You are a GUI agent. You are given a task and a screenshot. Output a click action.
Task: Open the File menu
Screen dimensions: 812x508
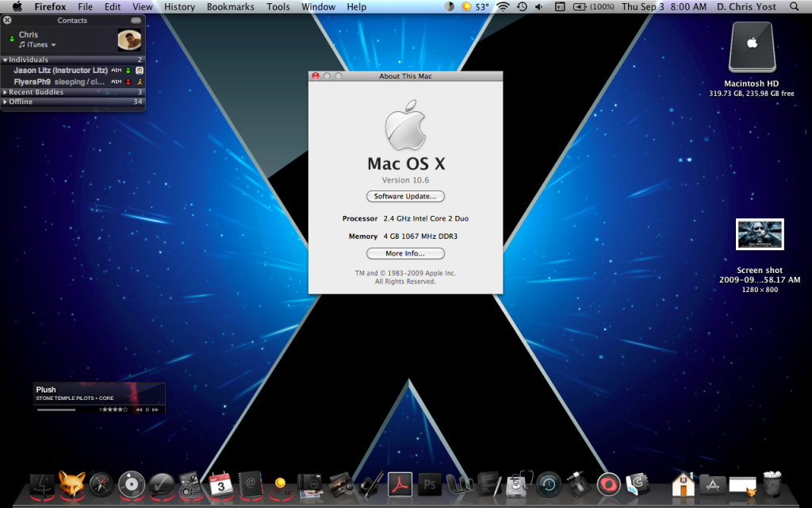coord(85,6)
